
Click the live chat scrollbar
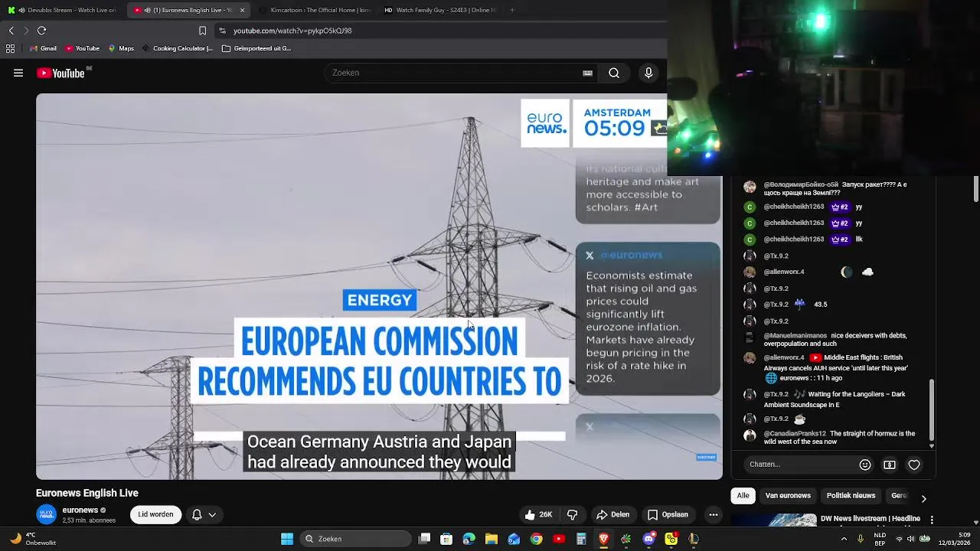click(x=932, y=412)
